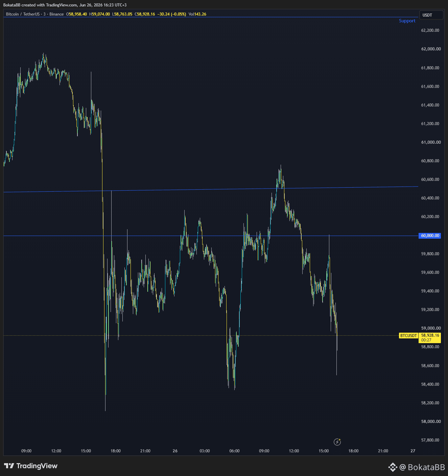Viewport: 448px width, 476px height.
Task: Select the sloping blue Support trend line
Action: [x=211, y=189]
